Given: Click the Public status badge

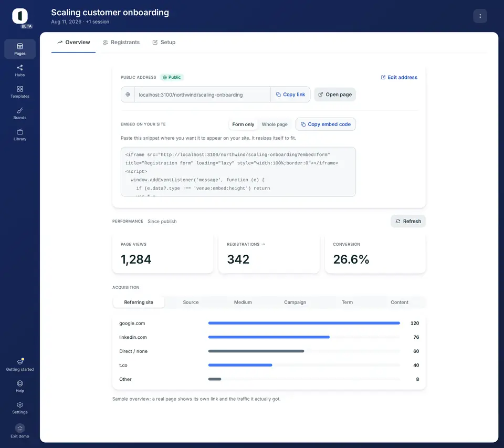Looking at the screenshot, I should click(172, 77).
